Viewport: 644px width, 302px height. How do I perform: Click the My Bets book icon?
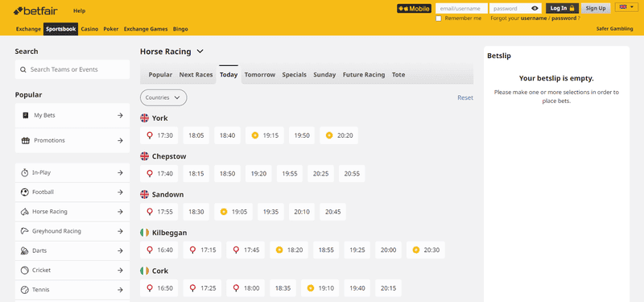[x=26, y=115]
